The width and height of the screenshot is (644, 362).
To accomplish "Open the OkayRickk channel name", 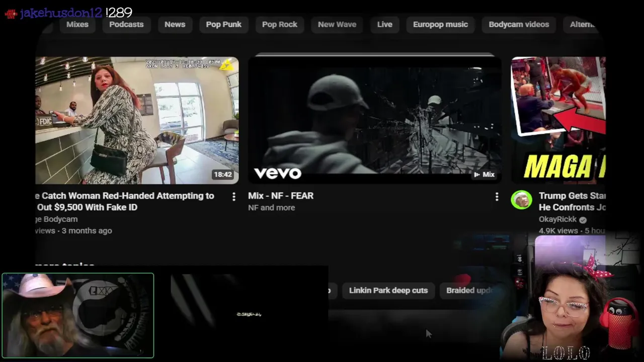I will [557, 220].
